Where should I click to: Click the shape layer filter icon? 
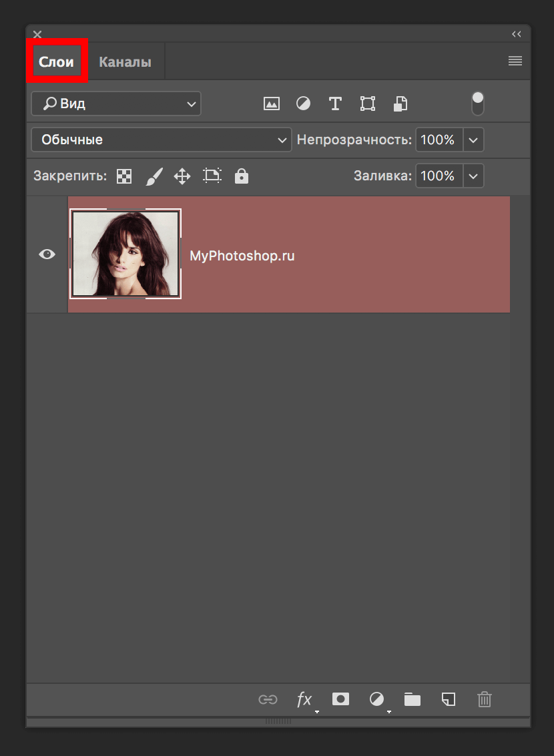point(367,104)
